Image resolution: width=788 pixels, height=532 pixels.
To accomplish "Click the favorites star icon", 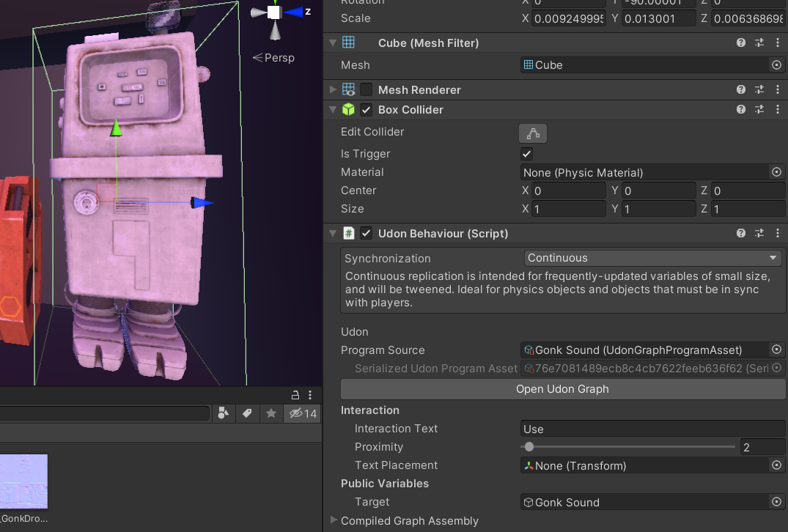I will [271, 413].
